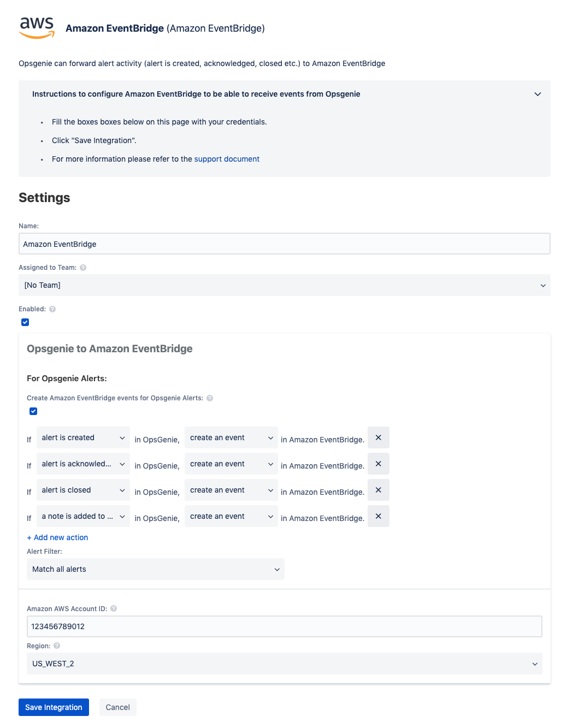Click the AWS logo icon

(37, 28)
